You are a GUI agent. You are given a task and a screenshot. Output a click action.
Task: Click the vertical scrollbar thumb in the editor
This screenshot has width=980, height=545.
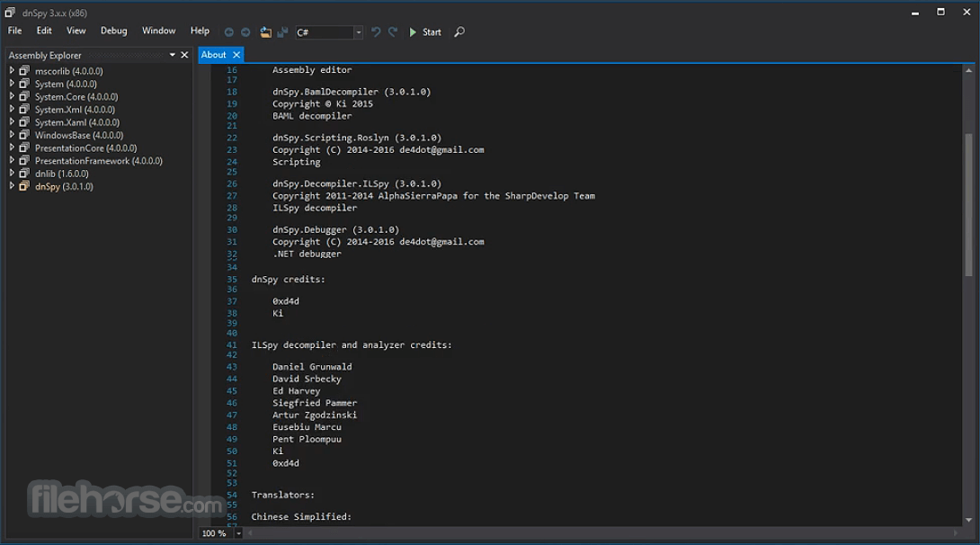click(968, 204)
